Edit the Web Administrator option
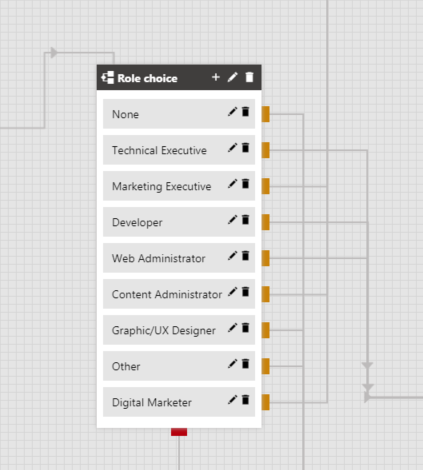Viewport: 423px width, 470px height. [233, 256]
